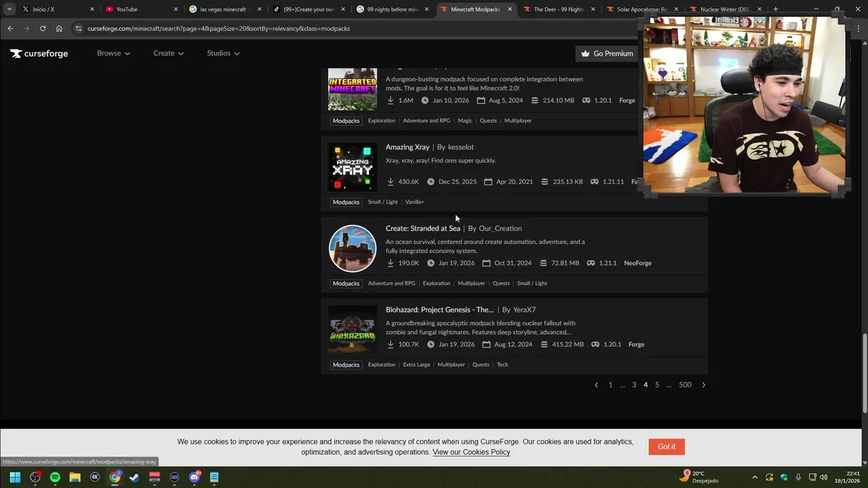Image resolution: width=868 pixels, height=488 pixels.
Task: Click Create: Stranded at Sea round logo
Action: (x=353, y=249)
